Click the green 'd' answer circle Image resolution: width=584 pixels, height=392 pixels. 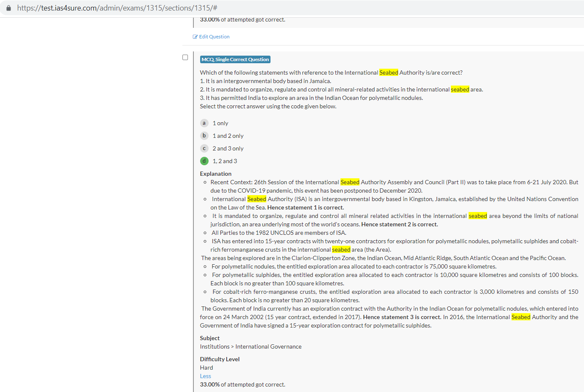pos(204,161)
